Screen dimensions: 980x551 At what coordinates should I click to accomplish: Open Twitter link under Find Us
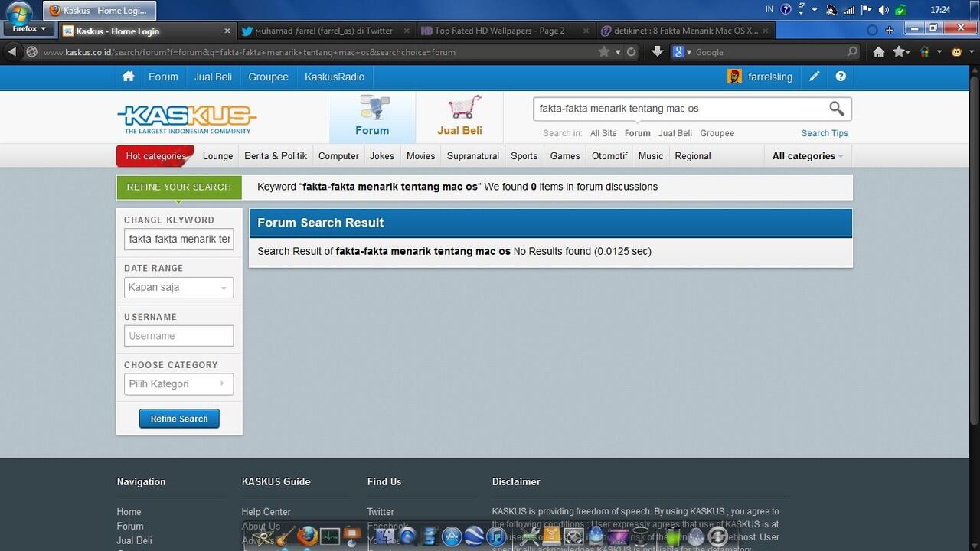tap(381, 512)
